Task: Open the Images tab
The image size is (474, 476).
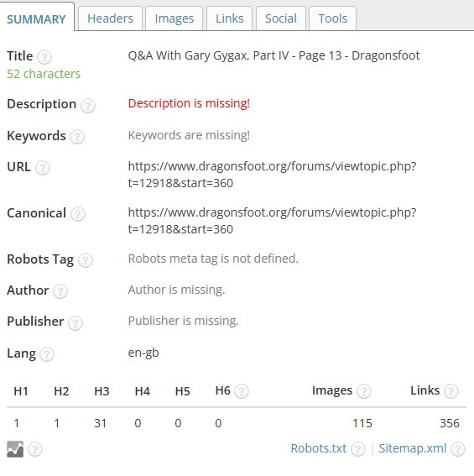Action: (174, 18)
